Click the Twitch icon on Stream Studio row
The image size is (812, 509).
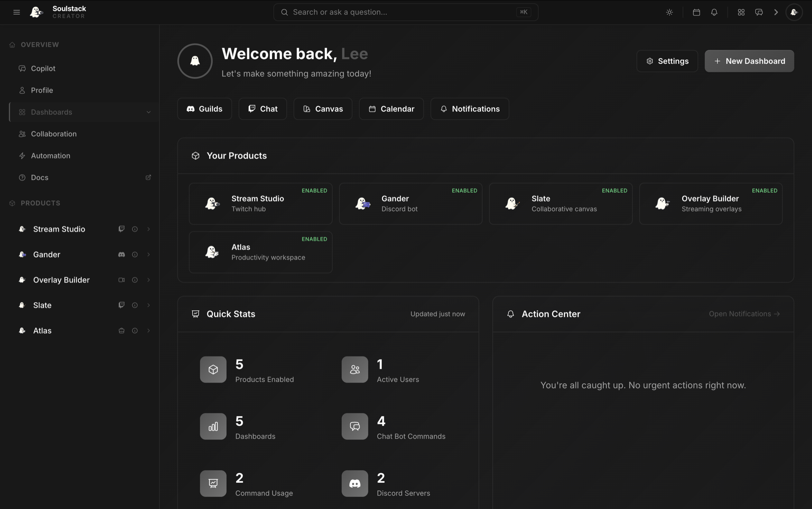pos(121,229)
